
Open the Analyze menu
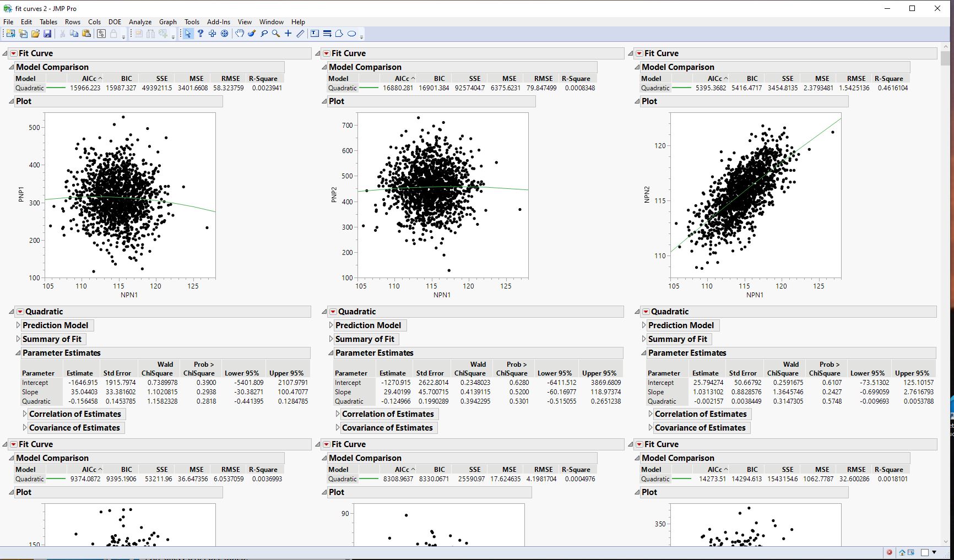(x=140, y=22)
